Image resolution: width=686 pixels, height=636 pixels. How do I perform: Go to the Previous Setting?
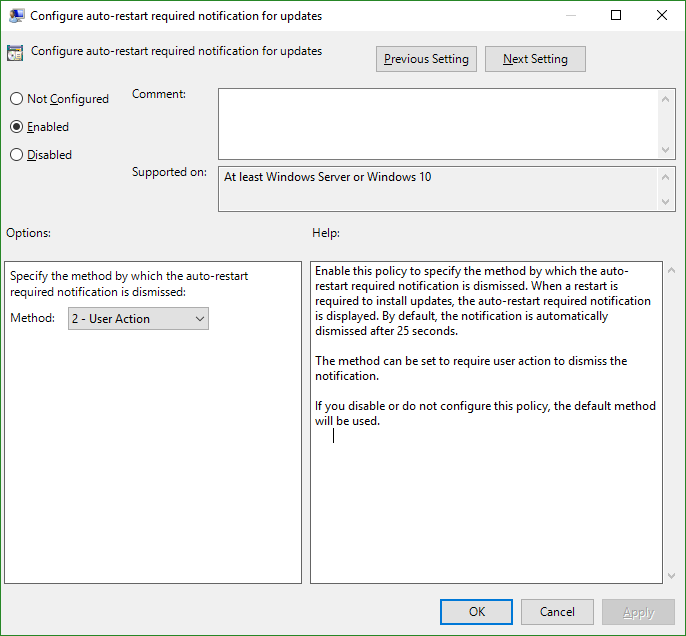[426, 59]
